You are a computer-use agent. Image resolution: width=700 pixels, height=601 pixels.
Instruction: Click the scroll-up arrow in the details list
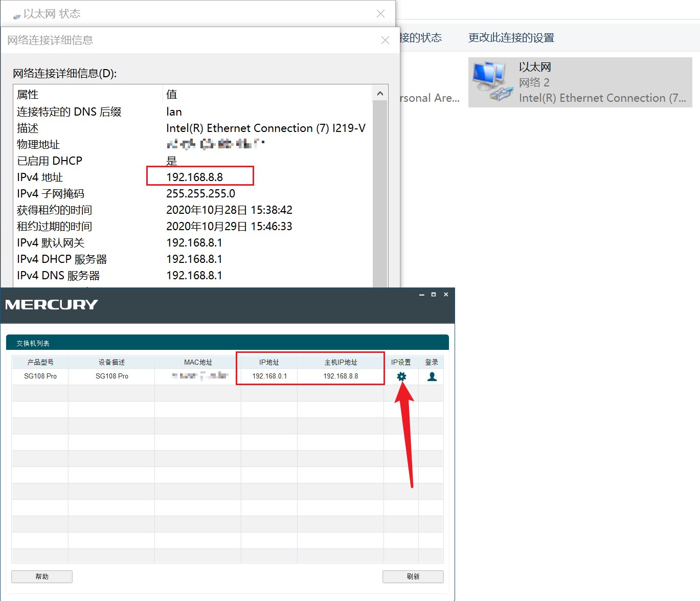[380, 93]
